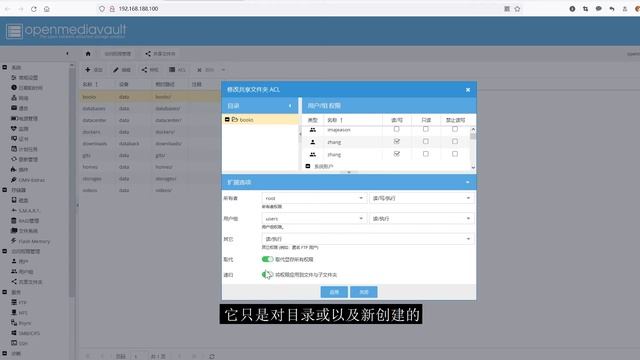Open File Systems item in sidebar
The height and width of the screenshot is (360, 640).
click(24, 231)
